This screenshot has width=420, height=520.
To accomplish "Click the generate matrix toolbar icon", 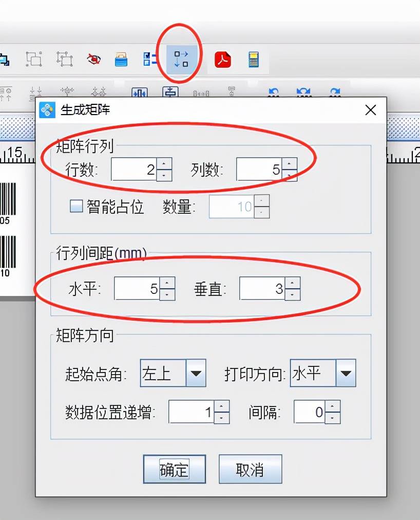I will [181, 60].
